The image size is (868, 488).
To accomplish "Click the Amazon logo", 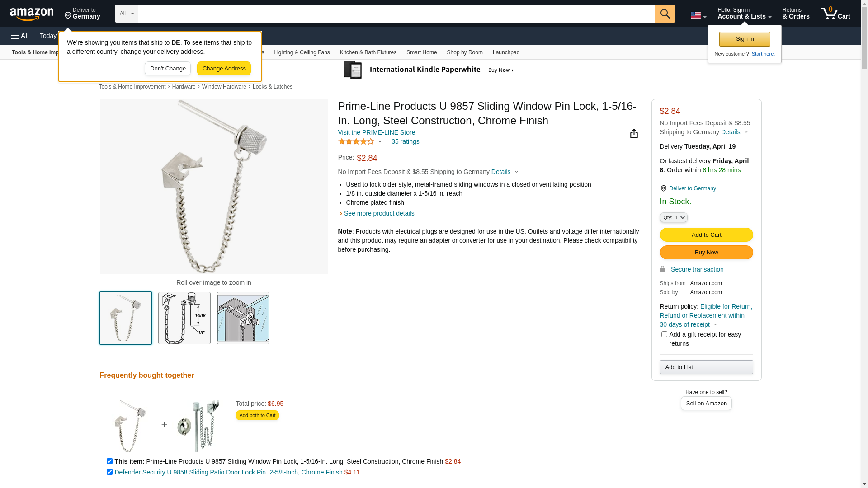I will pos(32,14).
